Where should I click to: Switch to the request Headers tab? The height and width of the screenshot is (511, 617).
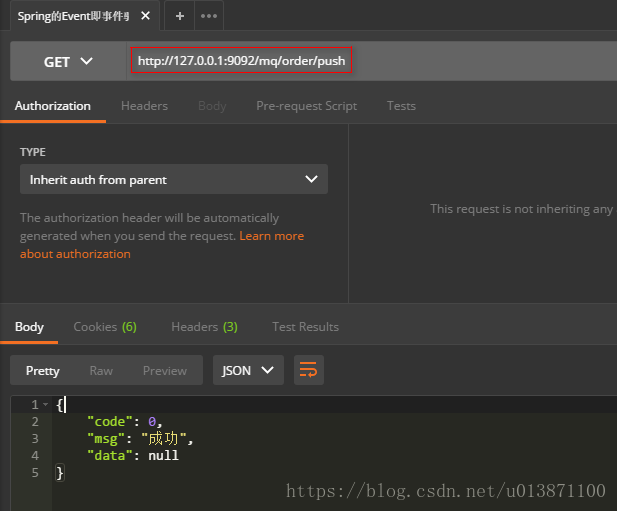pos(144,106)
